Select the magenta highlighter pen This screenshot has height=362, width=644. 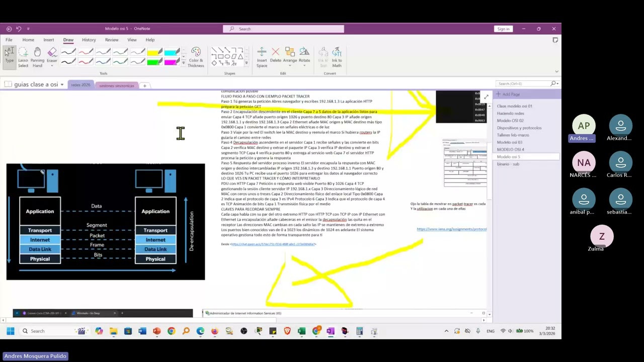[x=172, y=62]
